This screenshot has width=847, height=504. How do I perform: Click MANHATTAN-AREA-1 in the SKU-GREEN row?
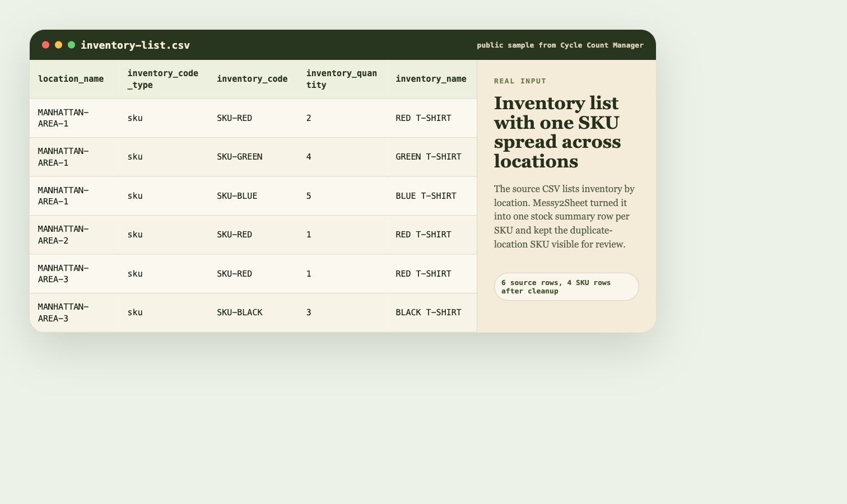point(75,157)
